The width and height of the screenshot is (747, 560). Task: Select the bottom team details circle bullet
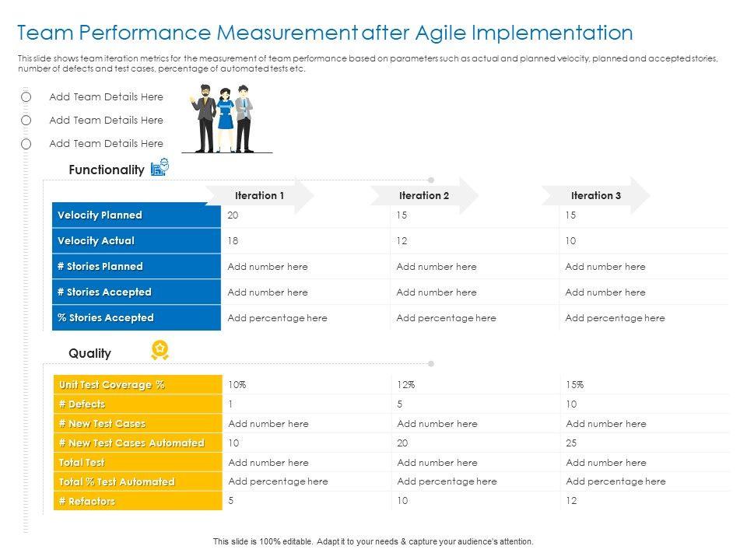point(26,144)
